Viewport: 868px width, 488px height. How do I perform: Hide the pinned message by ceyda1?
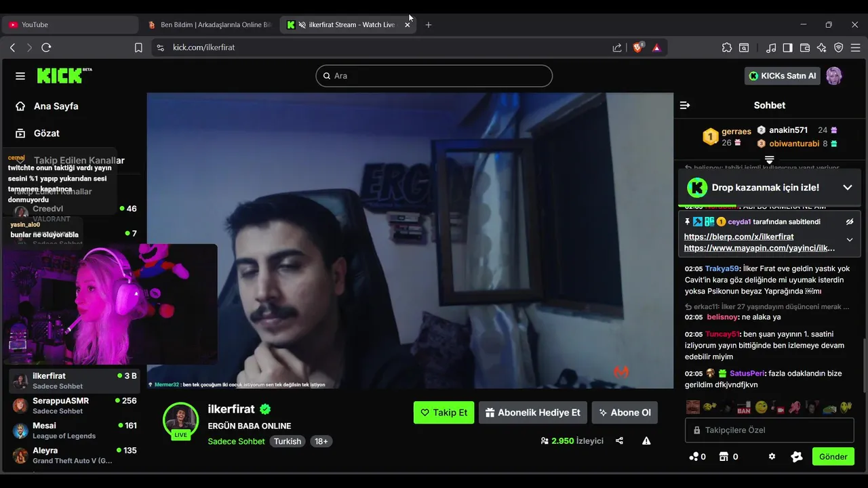pyautogui.click(x=850, y=222)
